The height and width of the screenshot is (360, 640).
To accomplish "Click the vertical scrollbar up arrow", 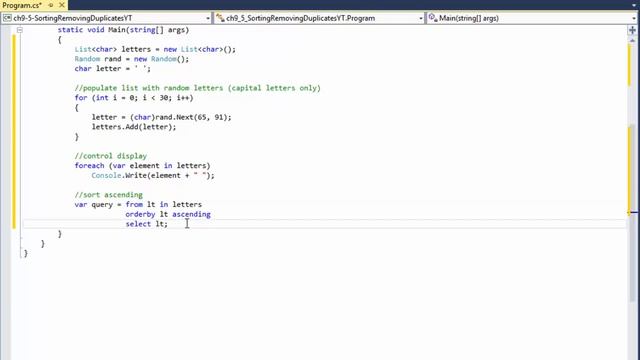I will (632, 40).
